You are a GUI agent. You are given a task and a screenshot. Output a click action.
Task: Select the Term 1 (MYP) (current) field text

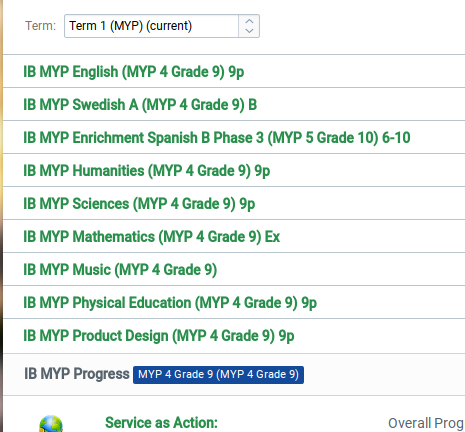[131, 26]
